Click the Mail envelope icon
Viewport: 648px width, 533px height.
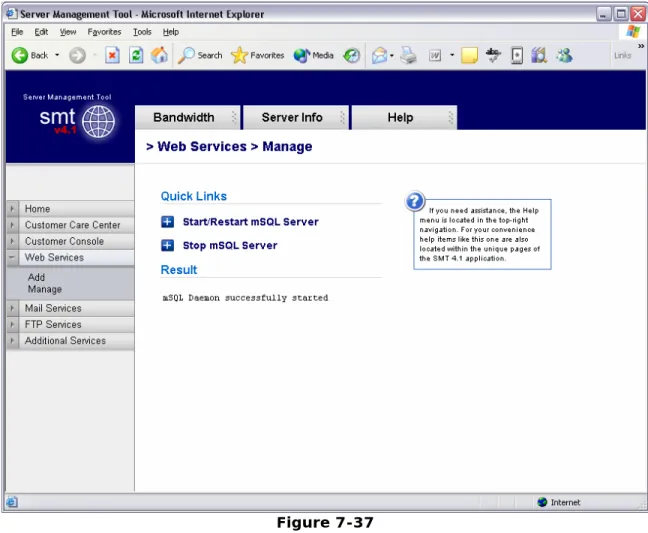pyautogui.click(x=379, y=55)
